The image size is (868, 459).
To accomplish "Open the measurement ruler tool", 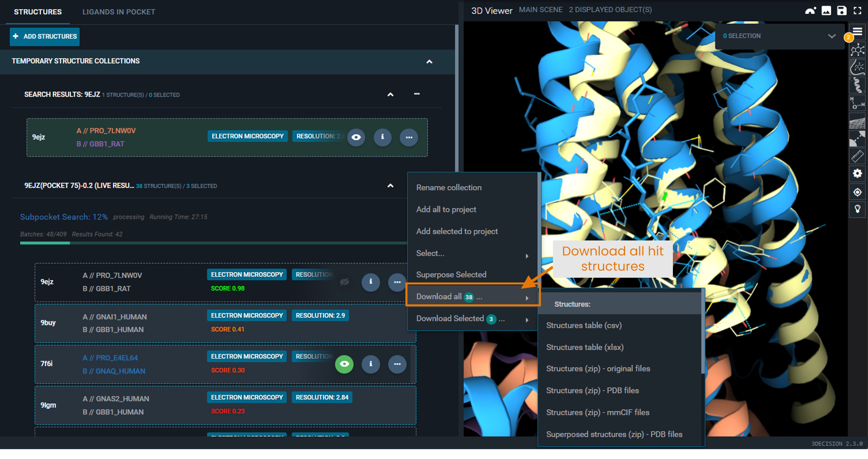I will tap(858, 155).
